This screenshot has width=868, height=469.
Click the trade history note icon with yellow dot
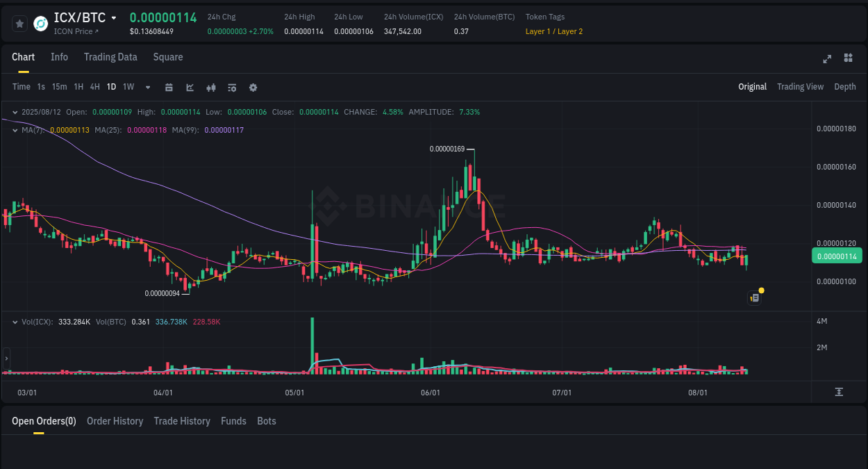(755, 297)
